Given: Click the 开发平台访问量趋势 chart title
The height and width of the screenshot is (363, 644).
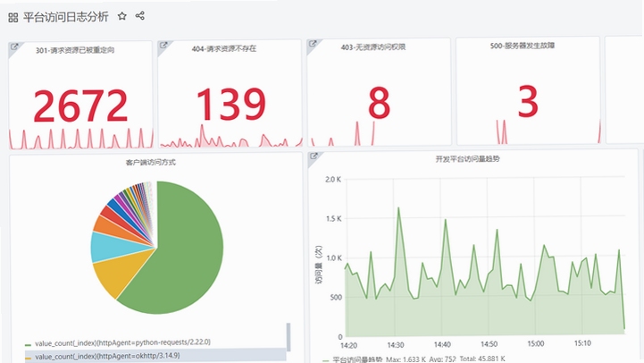Looking at the screenshot, I should 467,158.
